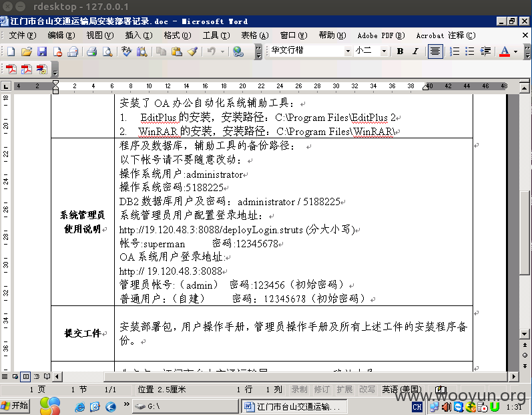Launch Internet Explorer from quick launch
Viewport: 532px width, 415px height.
pyautogui.click(x=79, y=407)
